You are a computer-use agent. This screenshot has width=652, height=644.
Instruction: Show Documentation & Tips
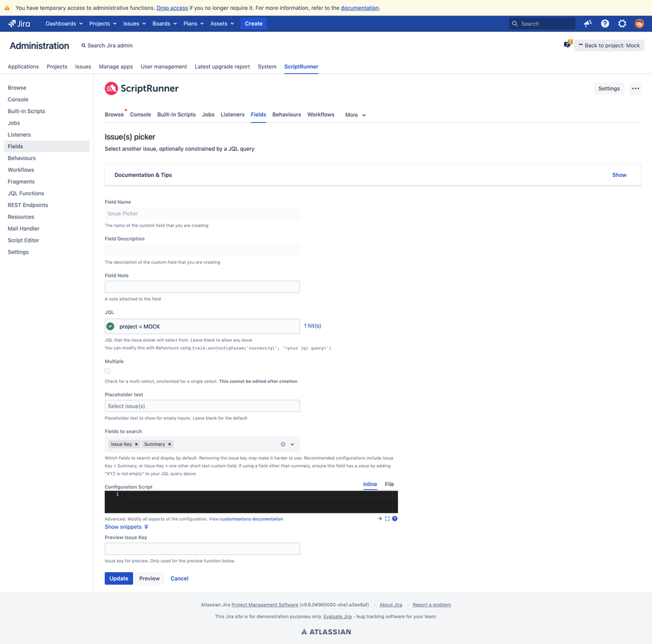point(619,175)
